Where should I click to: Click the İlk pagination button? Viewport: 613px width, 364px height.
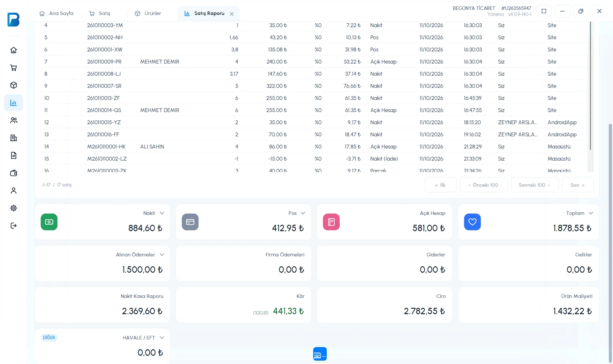(x=441, y=185)
